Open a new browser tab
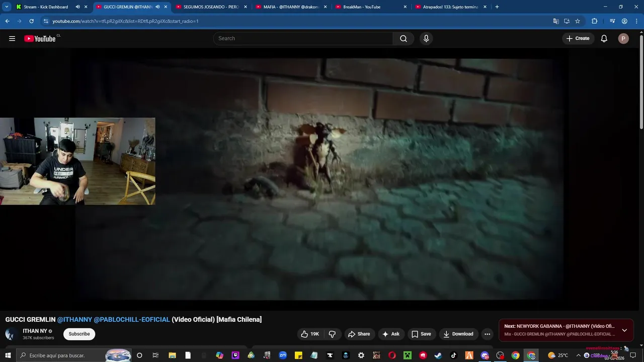 pyautogui.click(x=497, y=7)
